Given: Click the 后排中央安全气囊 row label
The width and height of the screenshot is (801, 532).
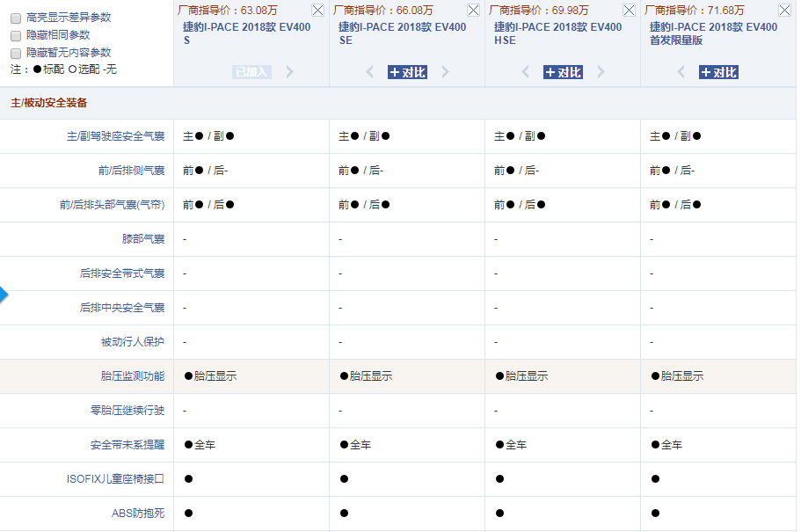Looking at the screenshot, I should click(122, 308).
